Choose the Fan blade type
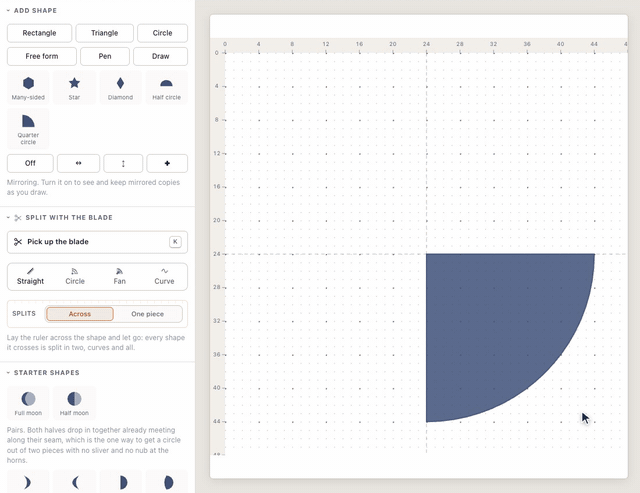The height and width of the screenshot is (493, 640). [x=120, y=277]
